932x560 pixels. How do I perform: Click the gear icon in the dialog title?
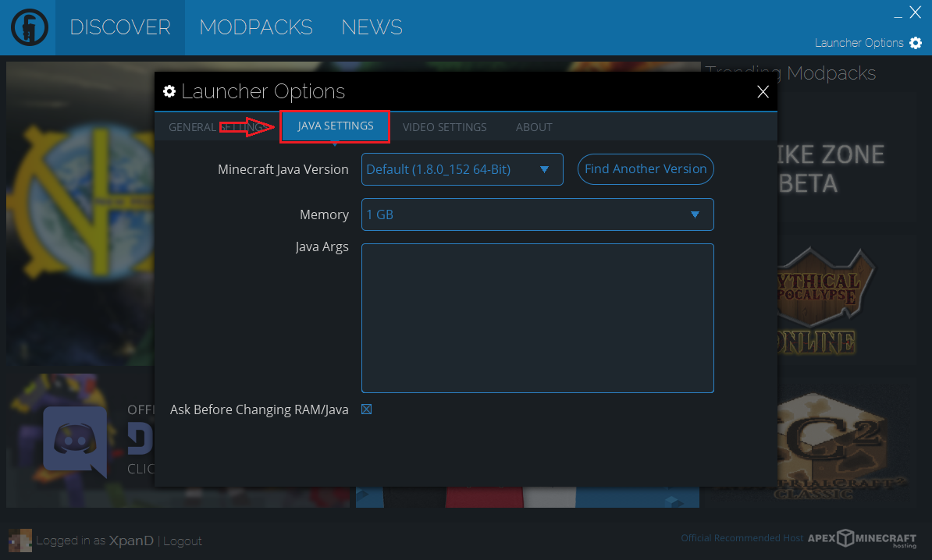point(169,91)
